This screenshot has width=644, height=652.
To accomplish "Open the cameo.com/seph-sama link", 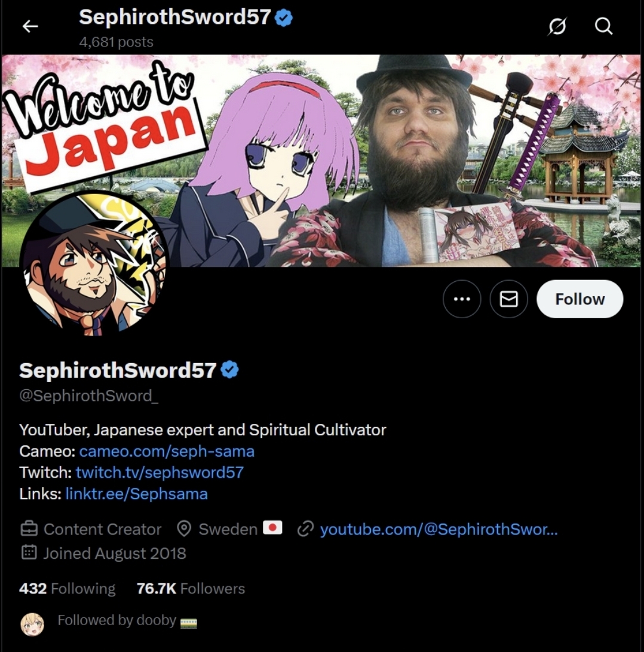I will click(x=167, y=451).
